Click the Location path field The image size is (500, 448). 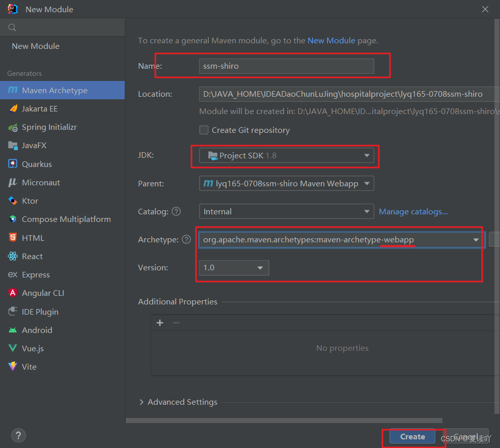pyautogui.click(x=349, y=94)
